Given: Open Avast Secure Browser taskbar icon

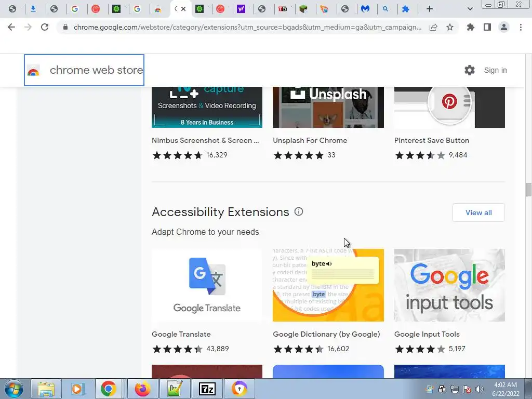Looking at the screenshot, I should (x=239, y=389).
